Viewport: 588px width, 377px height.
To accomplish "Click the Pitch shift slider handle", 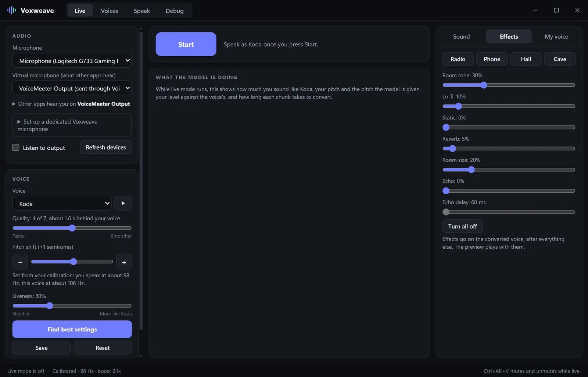I will pos(73,262).
